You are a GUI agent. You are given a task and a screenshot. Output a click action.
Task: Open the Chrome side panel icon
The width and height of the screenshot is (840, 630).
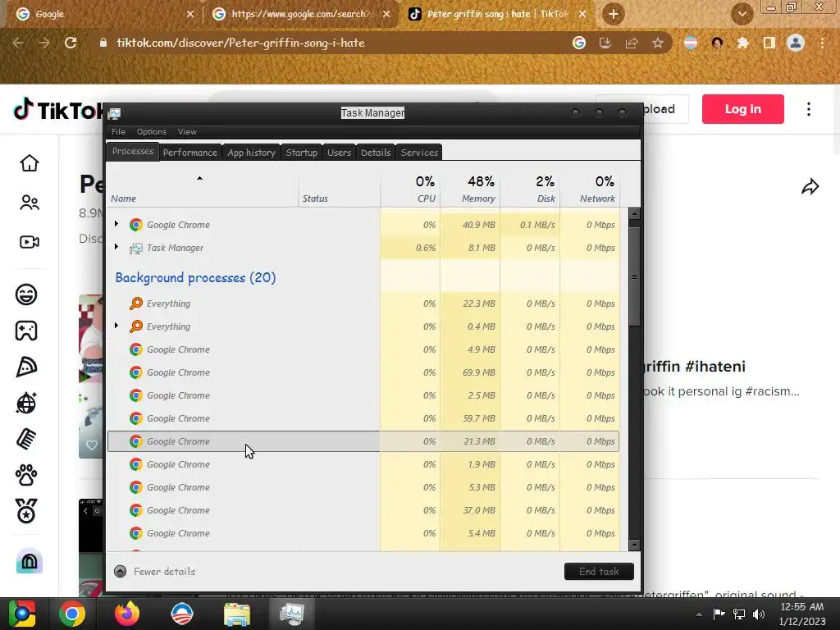(x=769, y=43)
